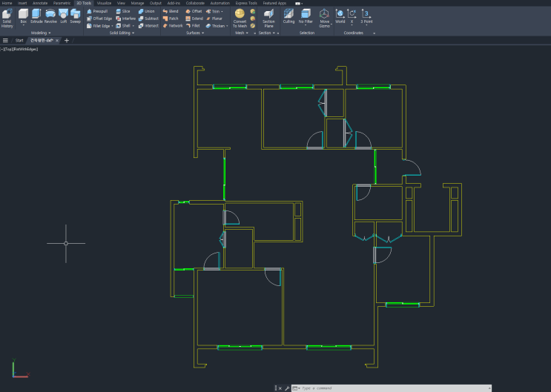Expand the Mesh panel
Screen dimensions: 551x392
click(x=242, y=33)
